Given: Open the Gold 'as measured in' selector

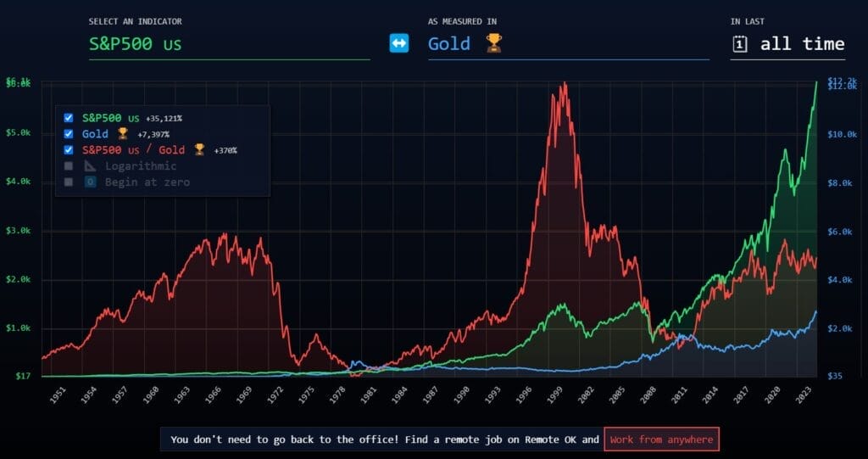Looking at the screenshot, I should pos(568,44).
